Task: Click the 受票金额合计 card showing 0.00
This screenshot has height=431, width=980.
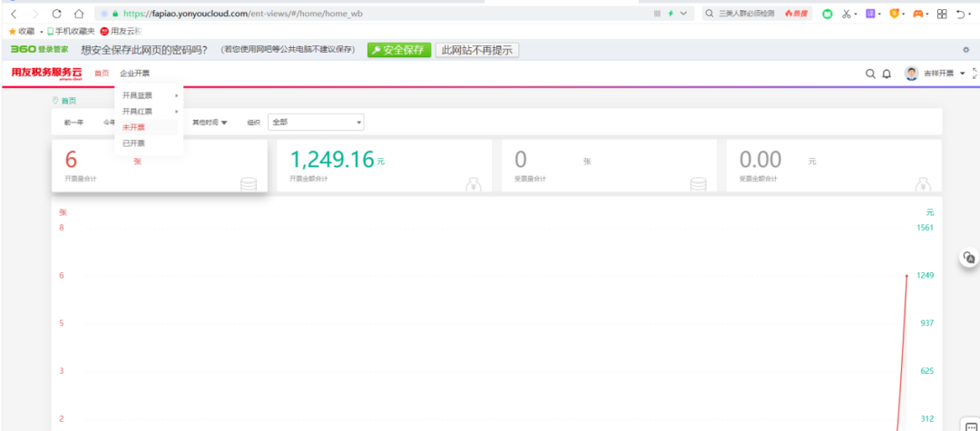Action: tap(834, 165)
